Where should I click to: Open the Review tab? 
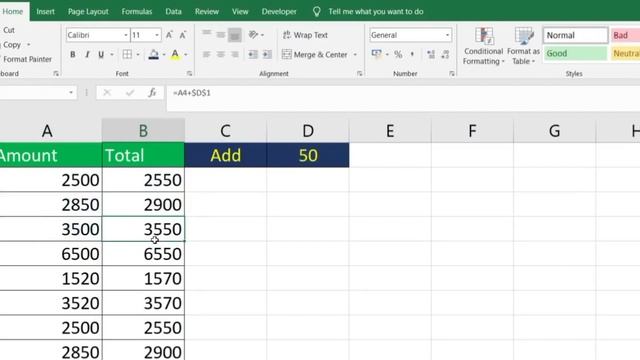click(x=207, y=11)
